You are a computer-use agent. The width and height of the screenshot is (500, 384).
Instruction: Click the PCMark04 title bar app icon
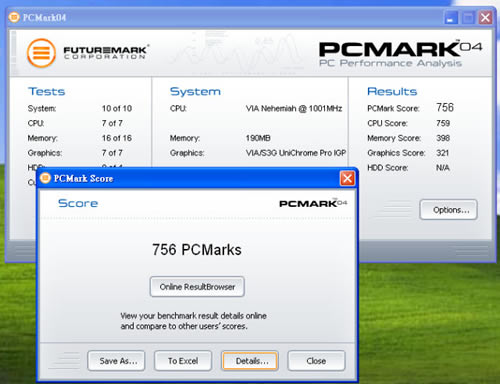14,17
